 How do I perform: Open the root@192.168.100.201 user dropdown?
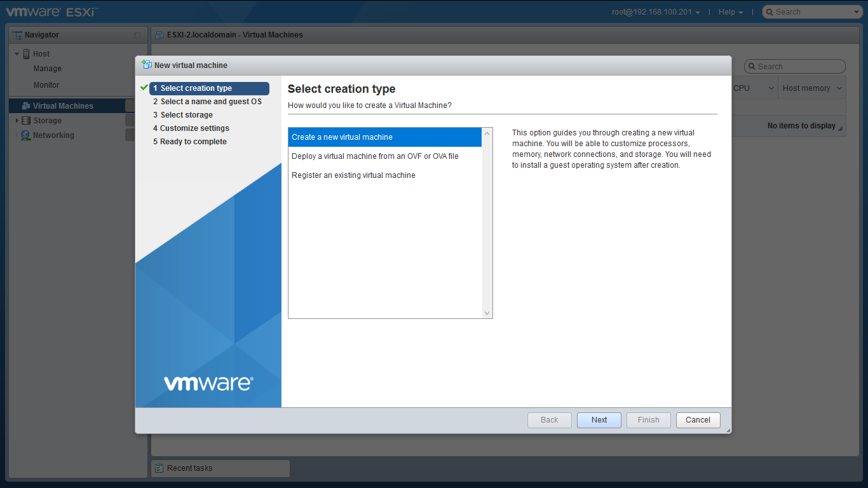pyautogui.click(x=656, y=12)
